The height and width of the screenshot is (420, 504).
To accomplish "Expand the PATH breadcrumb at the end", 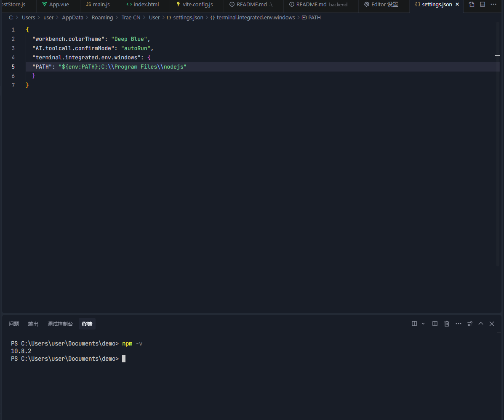I will coord(315,18).
